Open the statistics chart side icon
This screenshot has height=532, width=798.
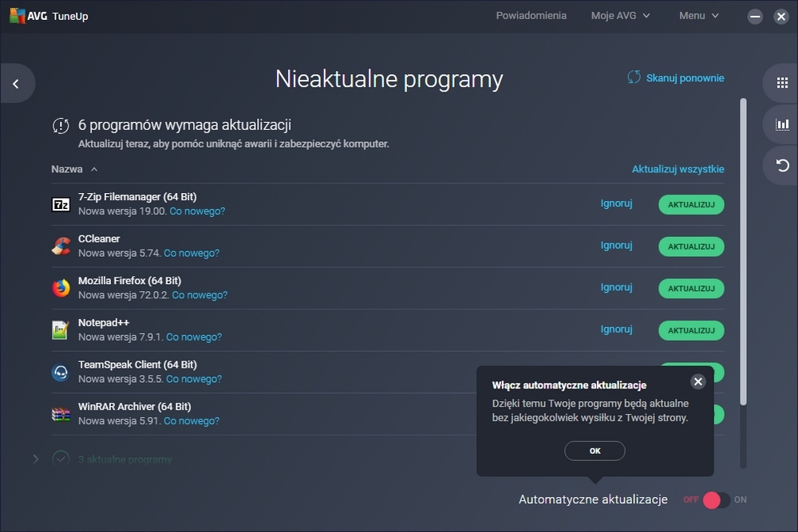tap(782, 124)
